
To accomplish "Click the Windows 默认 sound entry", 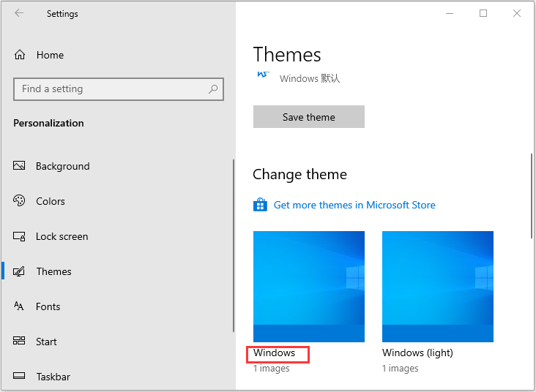I will pyautogui.click(x=309, y=78).
